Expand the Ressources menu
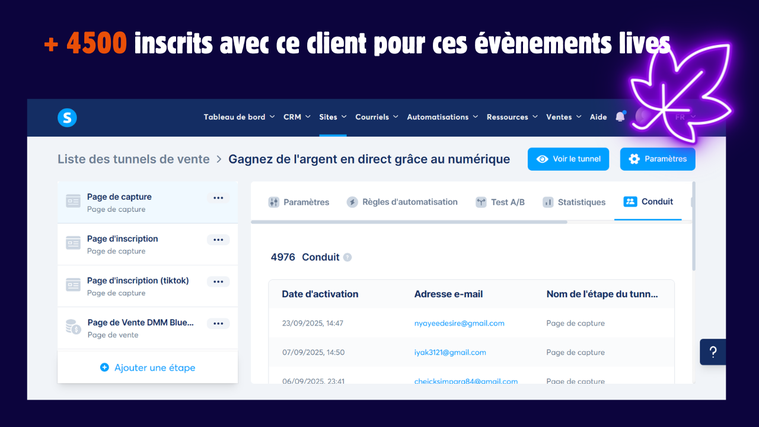 (x=512, y=117)
